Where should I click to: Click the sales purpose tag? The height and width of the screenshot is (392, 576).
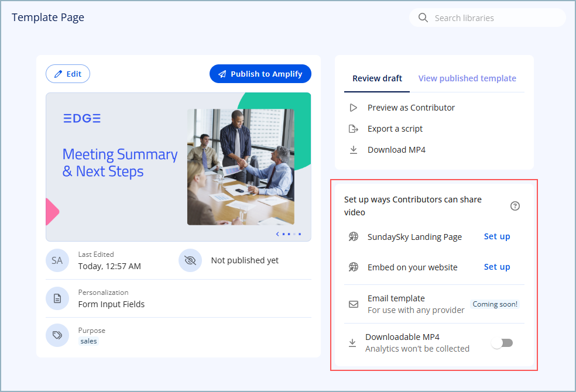(88, 341)
